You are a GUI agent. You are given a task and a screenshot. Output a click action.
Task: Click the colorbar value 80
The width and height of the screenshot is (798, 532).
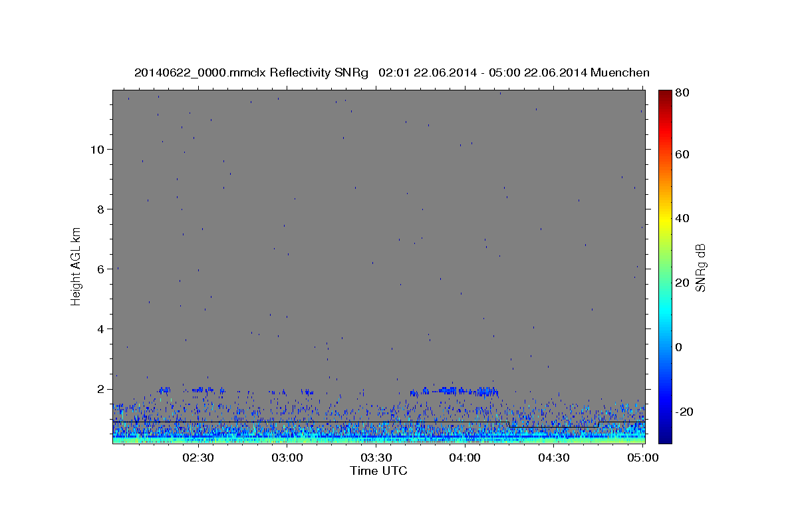click(682, 93)
